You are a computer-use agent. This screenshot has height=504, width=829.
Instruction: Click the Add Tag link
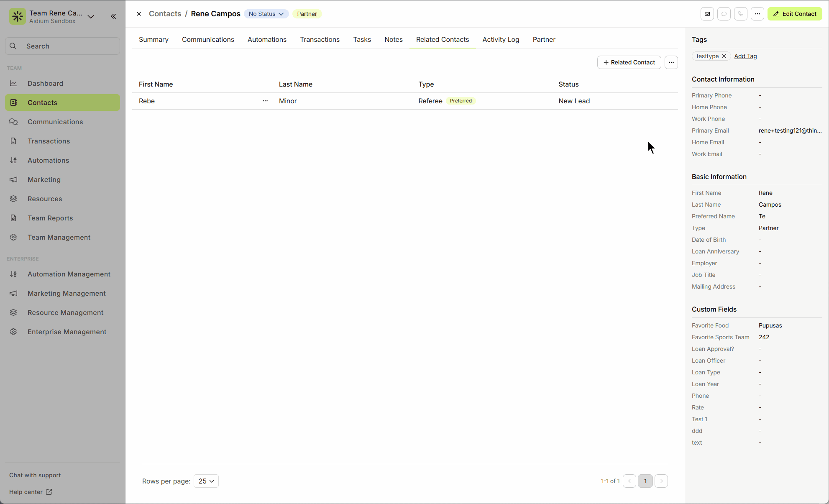[745, 56]
